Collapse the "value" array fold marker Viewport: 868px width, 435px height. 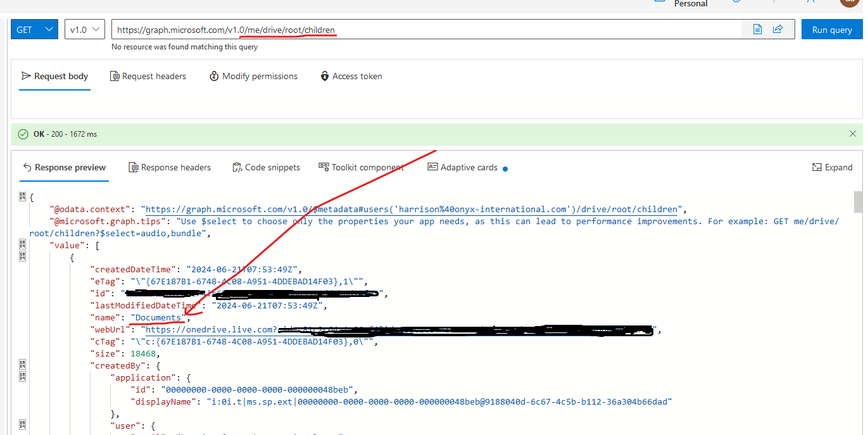click(x=22, y=245)
